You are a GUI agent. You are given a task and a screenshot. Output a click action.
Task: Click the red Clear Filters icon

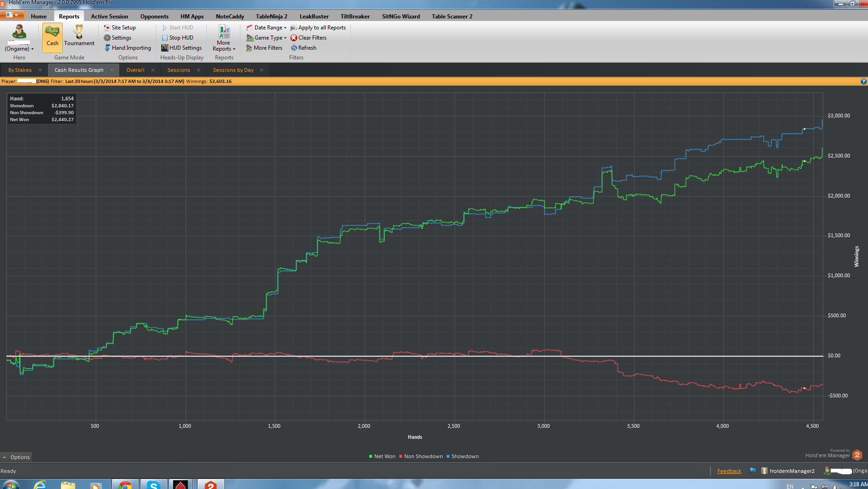[294, 38]
